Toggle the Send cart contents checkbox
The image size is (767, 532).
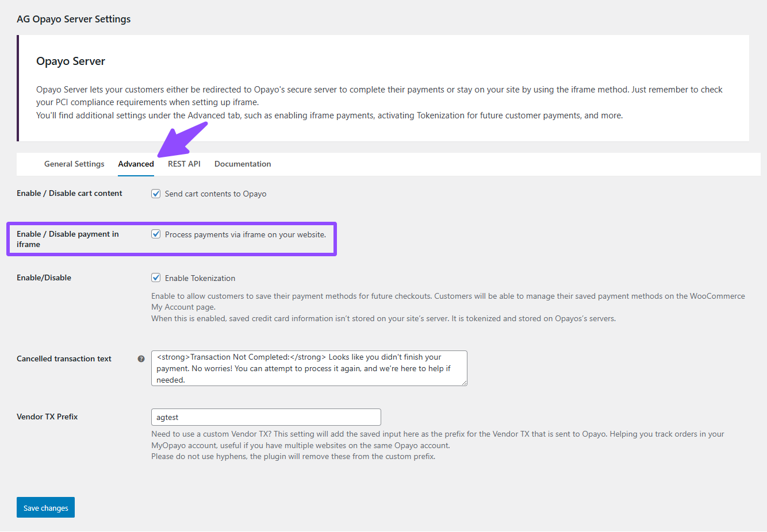point(156,194)
